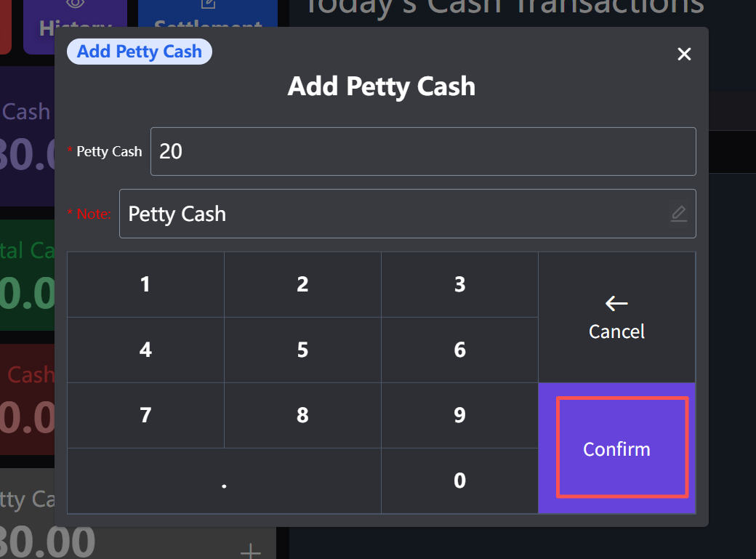Click the edit pencil icon in Note field
The height and width of the screenshot is (559, 756).
(678, 214)
